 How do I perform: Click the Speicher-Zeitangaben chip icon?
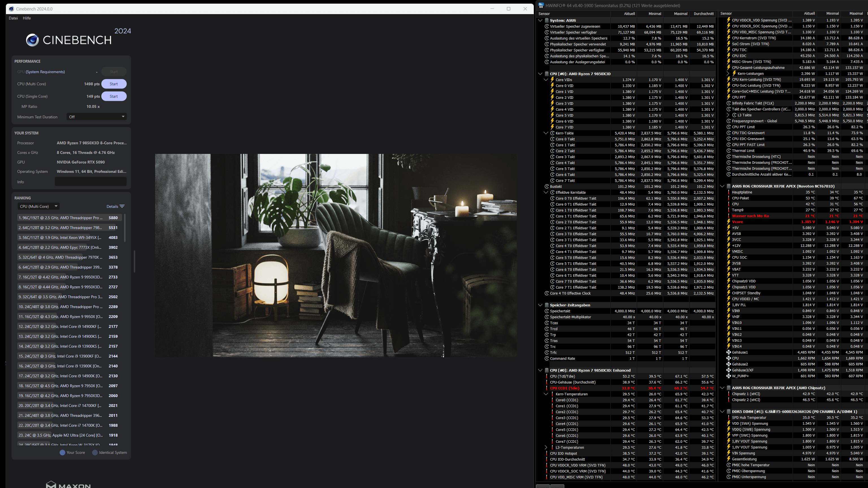point(546,305)
